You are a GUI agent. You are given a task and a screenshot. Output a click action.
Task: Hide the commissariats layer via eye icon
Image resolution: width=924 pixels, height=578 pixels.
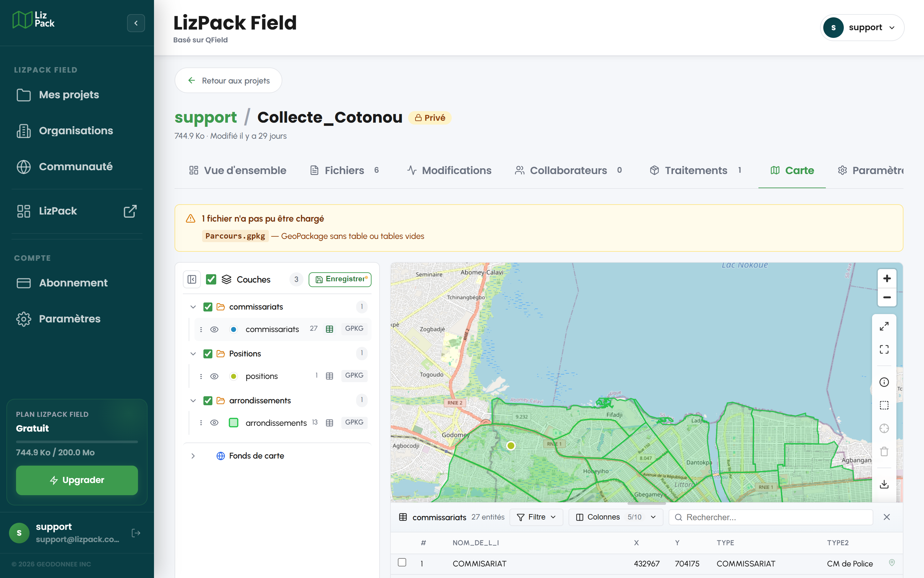[x=214, y=329]
